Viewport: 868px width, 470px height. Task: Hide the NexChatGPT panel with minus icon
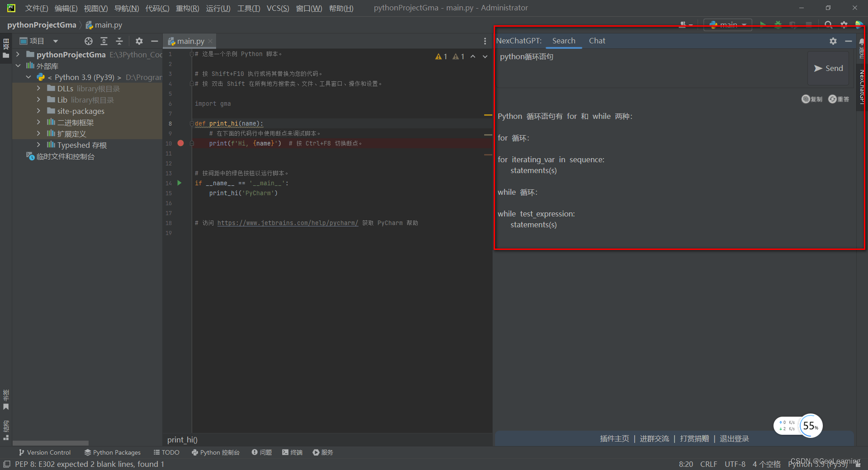pos(849,41)
